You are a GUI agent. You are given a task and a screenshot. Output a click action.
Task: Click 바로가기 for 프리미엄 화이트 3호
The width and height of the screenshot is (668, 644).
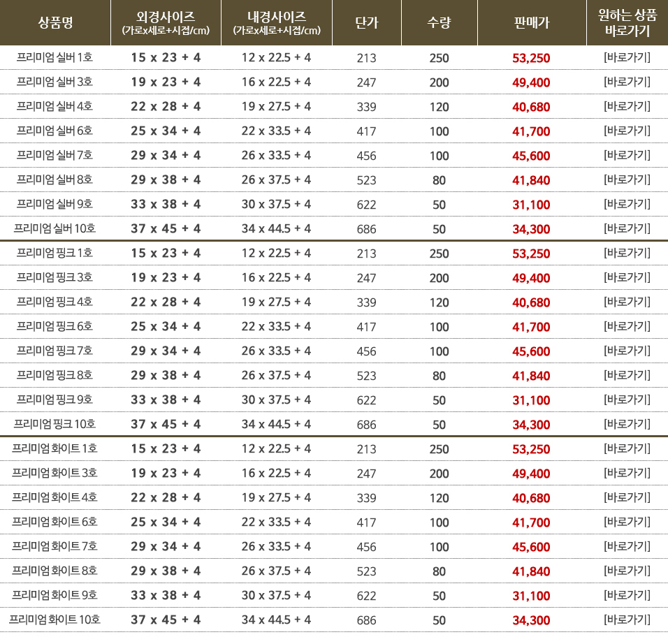click(627, 473)
